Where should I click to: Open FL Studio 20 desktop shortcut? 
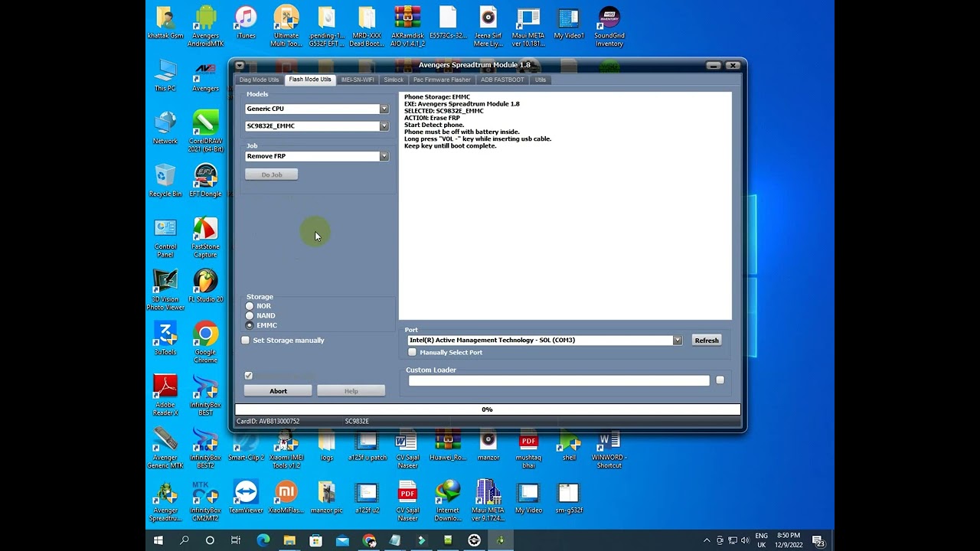(205, 286)
